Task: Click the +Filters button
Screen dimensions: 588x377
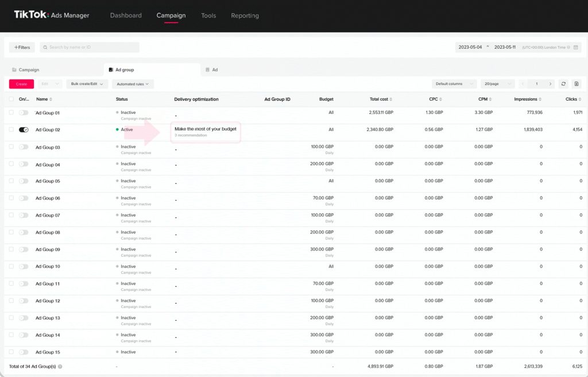Action: [22, 47]
